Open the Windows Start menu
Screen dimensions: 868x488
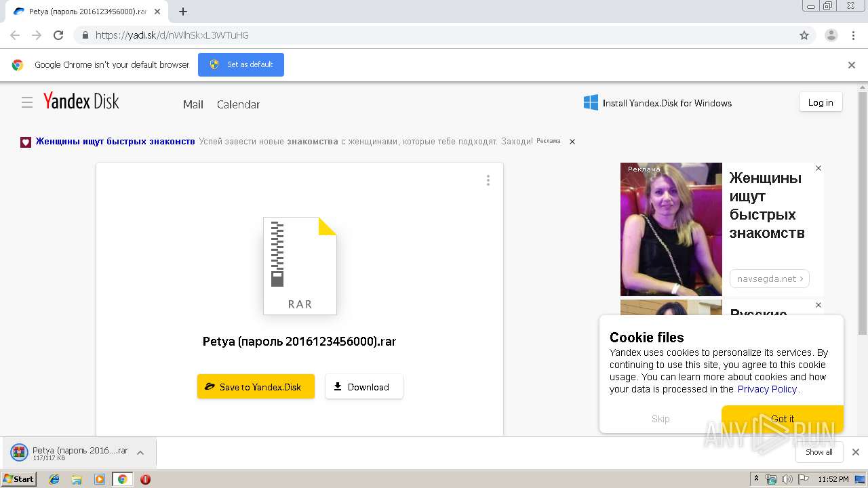18,479
